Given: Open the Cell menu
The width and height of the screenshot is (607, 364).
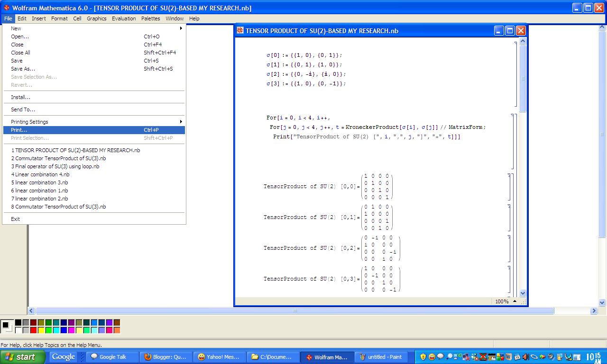Looking at the screenshot, I should click(x=77, y=18).
